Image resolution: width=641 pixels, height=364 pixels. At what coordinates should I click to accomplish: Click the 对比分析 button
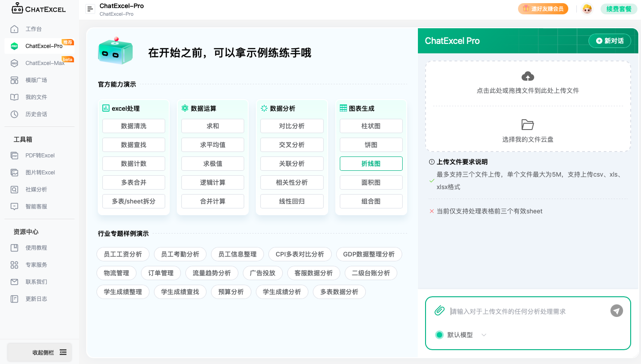(292, 126)
